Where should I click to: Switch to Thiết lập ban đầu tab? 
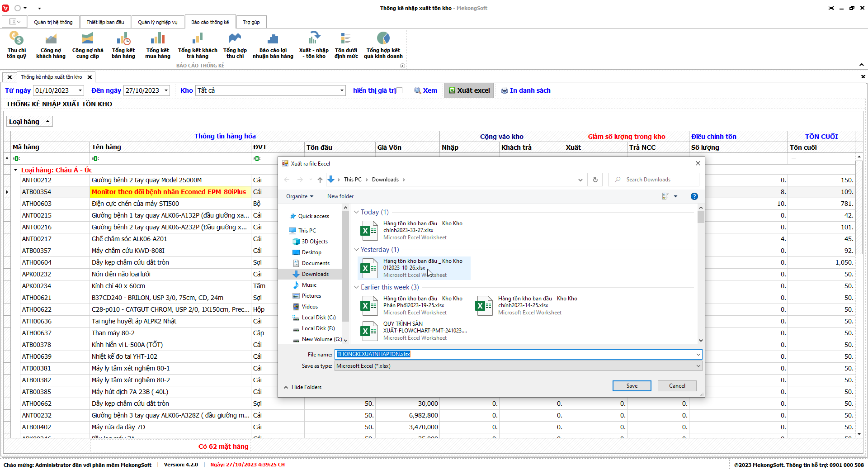(x=105, y=22)
